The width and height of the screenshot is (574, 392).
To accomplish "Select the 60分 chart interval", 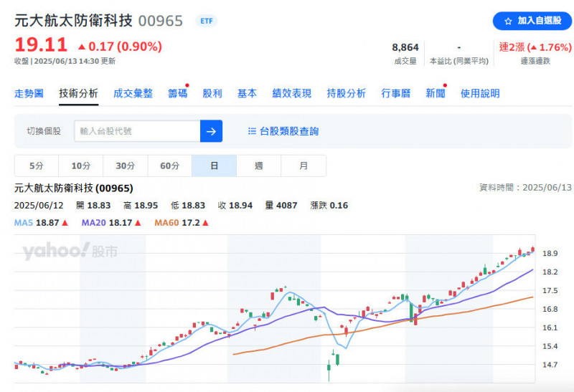I will (x=170, y=166).
